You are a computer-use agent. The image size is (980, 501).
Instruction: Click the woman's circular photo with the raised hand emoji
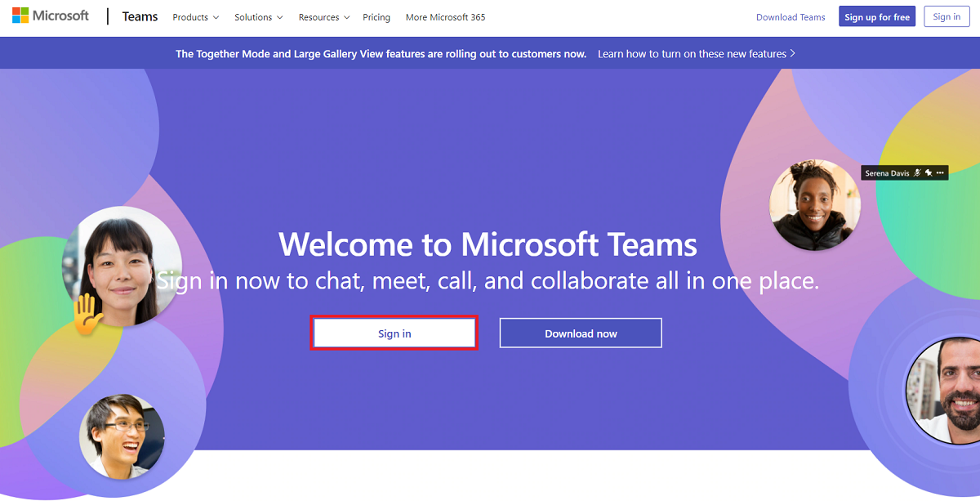click(122, 267)
